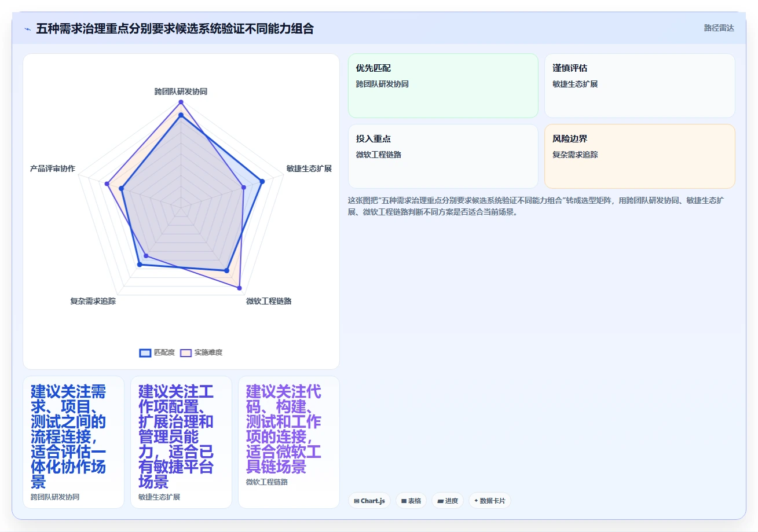Click the main title 五种需求治理重点
Viewport: 758px width, 532px height.
[x=175, y=28]
